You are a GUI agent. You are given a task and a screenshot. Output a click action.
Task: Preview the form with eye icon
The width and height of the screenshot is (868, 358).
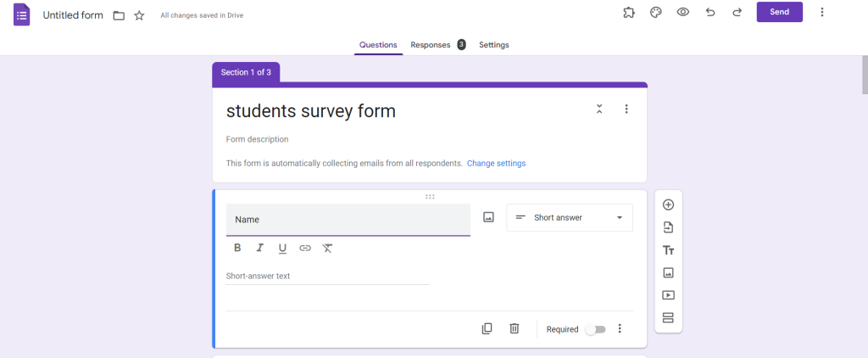pos(683,12)
